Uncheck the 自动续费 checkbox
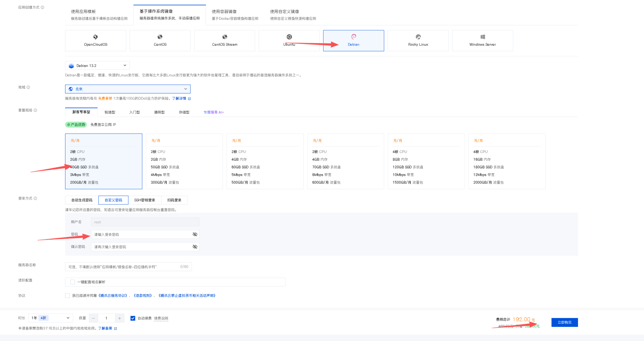The image size is (644, 341). (133, 318)
